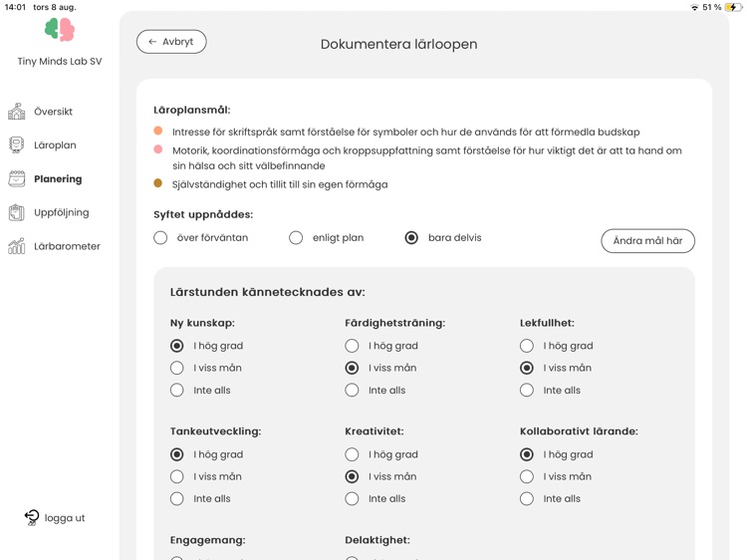This screenshot has height=560, width=747.
Task: Click the 'Delaktighet:' heading
Action: pyautogui.click(x=377, y=540)
